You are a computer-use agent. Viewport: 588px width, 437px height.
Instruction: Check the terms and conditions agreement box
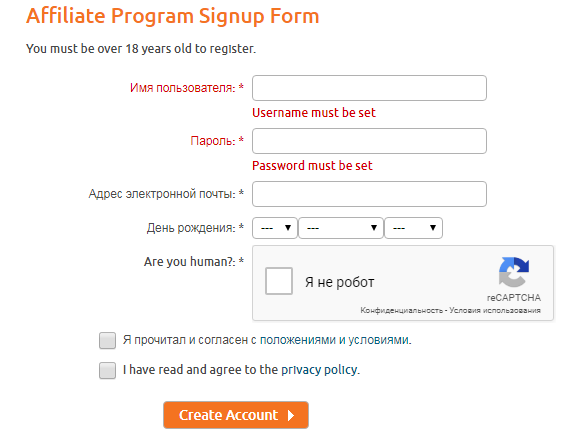coord(107,340)
